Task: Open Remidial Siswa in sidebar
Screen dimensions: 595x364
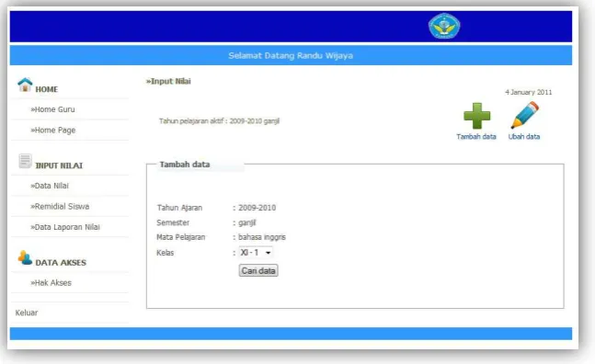Action: [x=60, y=206]
